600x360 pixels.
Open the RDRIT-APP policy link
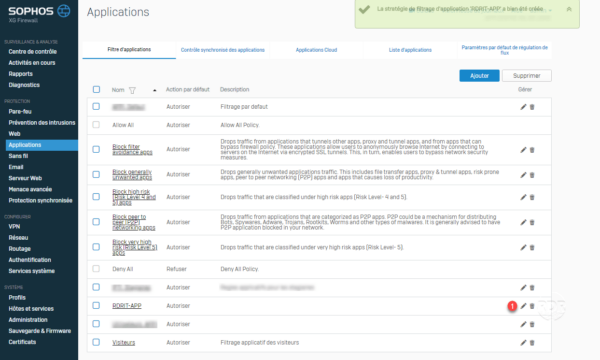[x=127, y=306]
